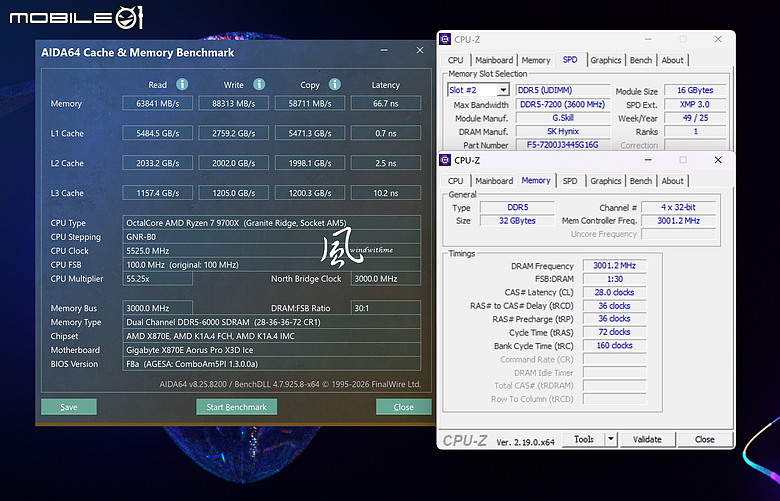This screenshot has height=501, width=780.
Task: Click Cycle Time tRAS value 72 clocks
Action: pos(615,332)
